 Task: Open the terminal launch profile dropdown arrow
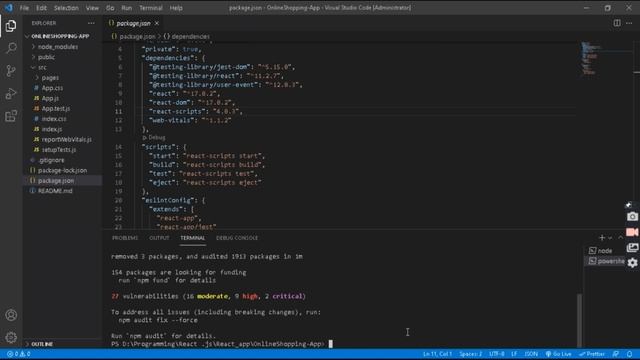(x=610, y=238)
